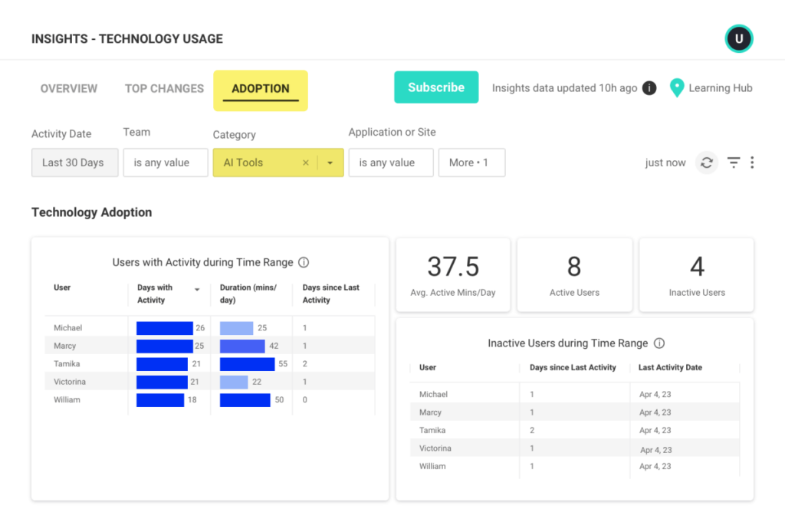Click the info badge after 'updated 10h ago'

pos(649,87)
